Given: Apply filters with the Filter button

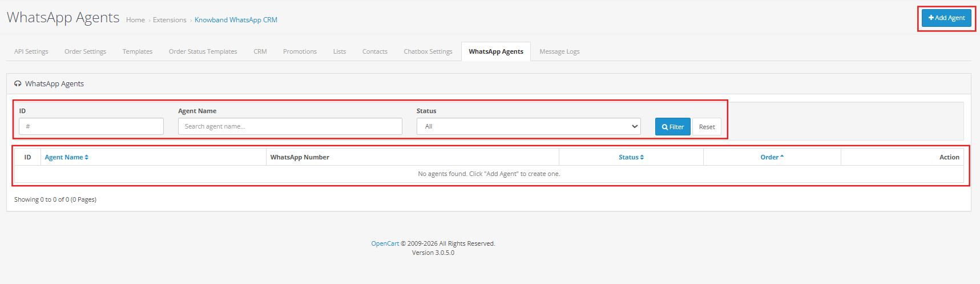Looking at the screenshot, I should (x=673, y=127).
